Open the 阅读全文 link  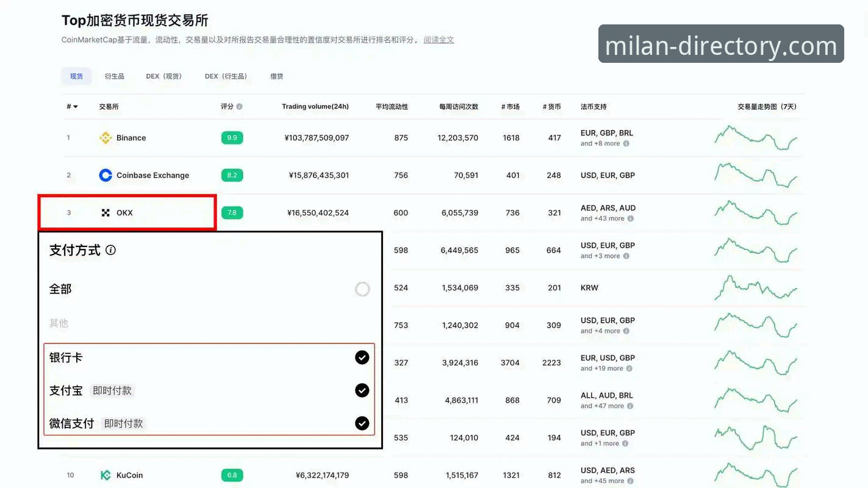click(439, 40)
